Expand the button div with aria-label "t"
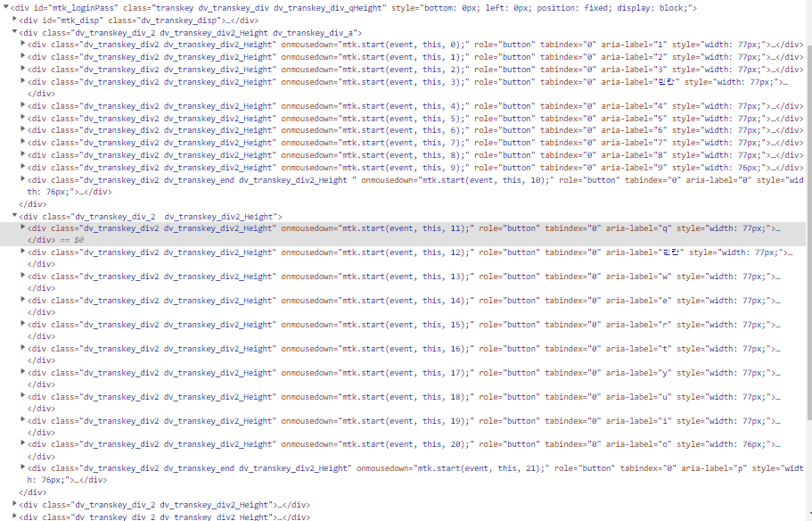Viewport: 812px width, 521px height. click(x=23, y=348)
